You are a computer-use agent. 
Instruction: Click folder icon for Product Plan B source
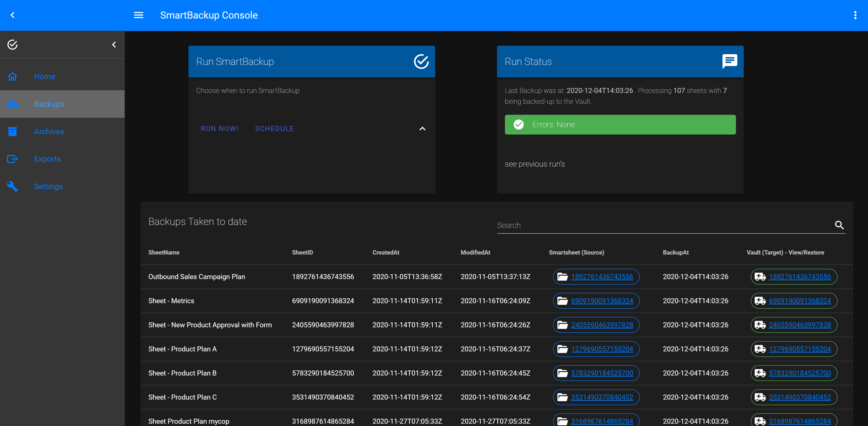pos(562,373)
